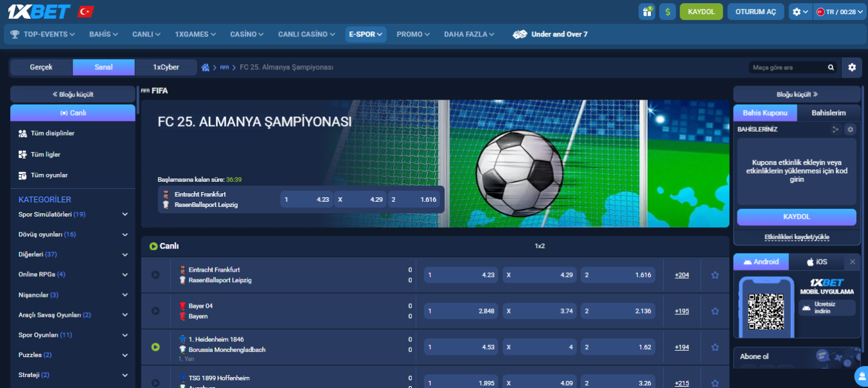Switch to the Sanal tab

(103, 67)
